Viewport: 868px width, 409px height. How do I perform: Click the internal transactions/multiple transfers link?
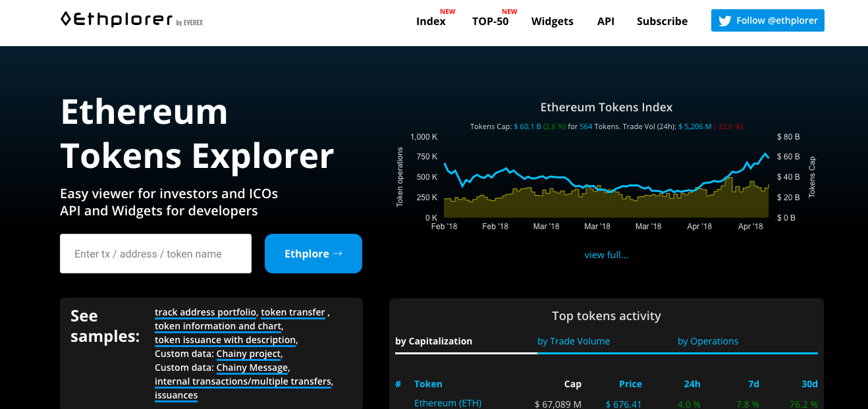point(243,381)
